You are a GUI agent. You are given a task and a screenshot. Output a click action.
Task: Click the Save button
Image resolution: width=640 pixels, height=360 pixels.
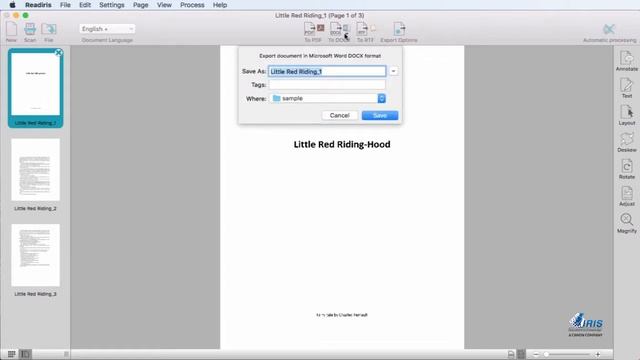point(380,116)
